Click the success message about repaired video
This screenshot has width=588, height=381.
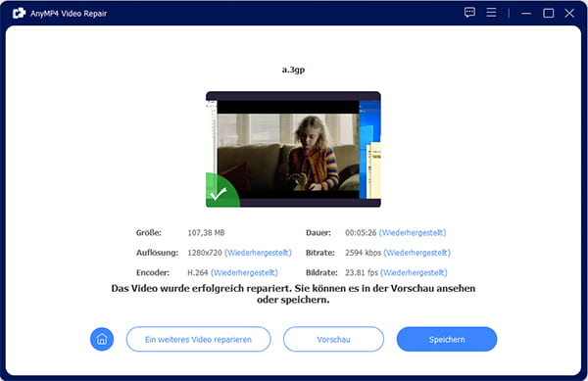point(293,294)
